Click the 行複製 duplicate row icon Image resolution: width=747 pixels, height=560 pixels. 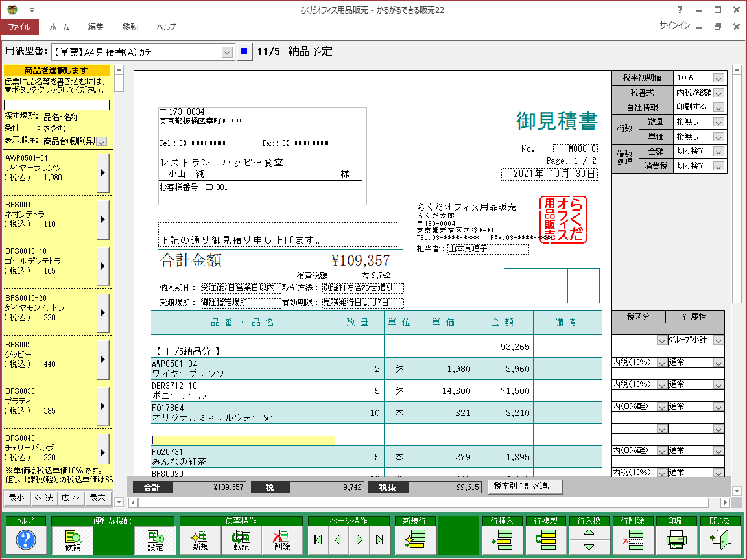[x=546, y=540]
